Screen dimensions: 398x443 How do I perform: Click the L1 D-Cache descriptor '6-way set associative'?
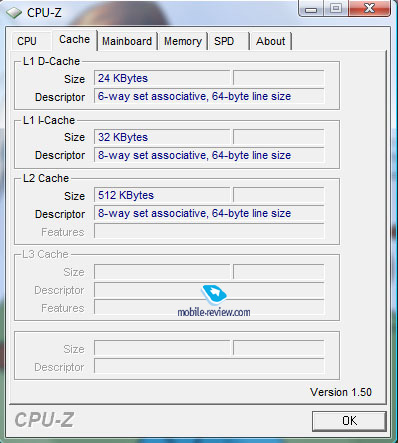point(209,96)
